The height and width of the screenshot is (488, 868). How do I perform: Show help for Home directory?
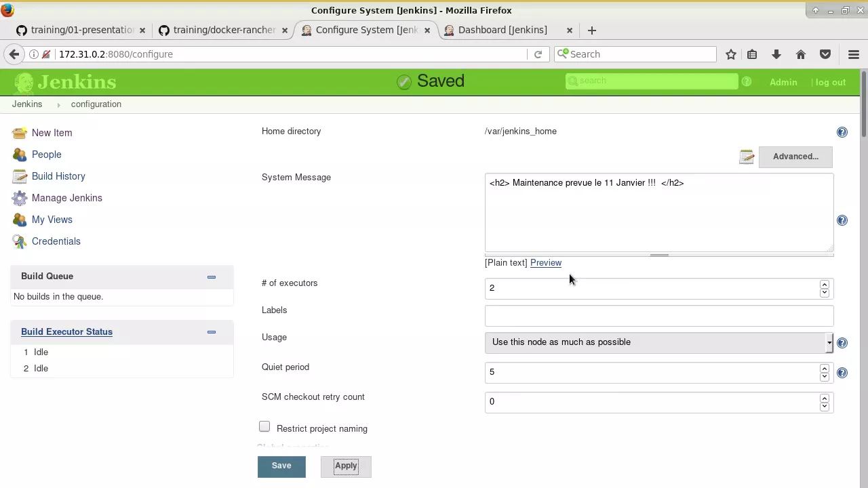pos(842,132)
